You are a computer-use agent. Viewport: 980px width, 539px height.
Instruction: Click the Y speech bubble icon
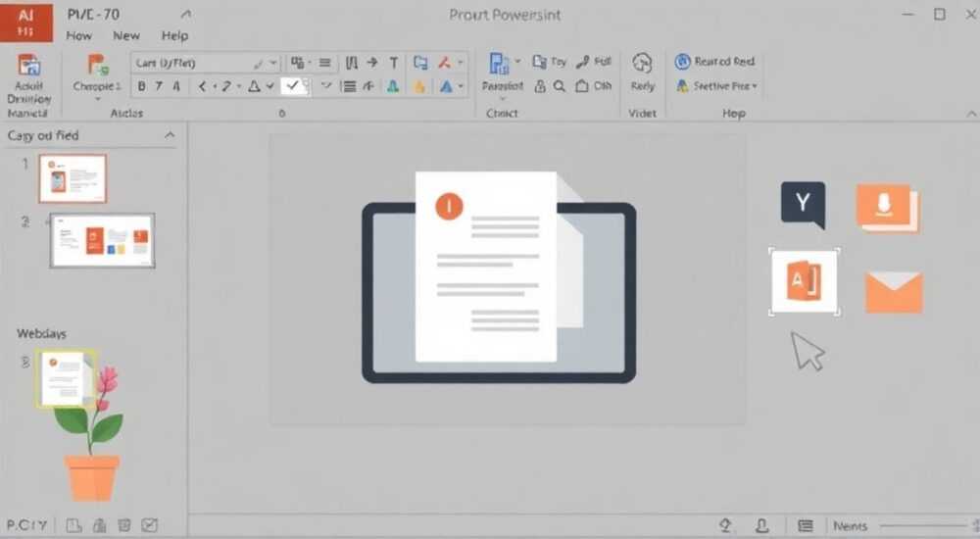[804, 205]
